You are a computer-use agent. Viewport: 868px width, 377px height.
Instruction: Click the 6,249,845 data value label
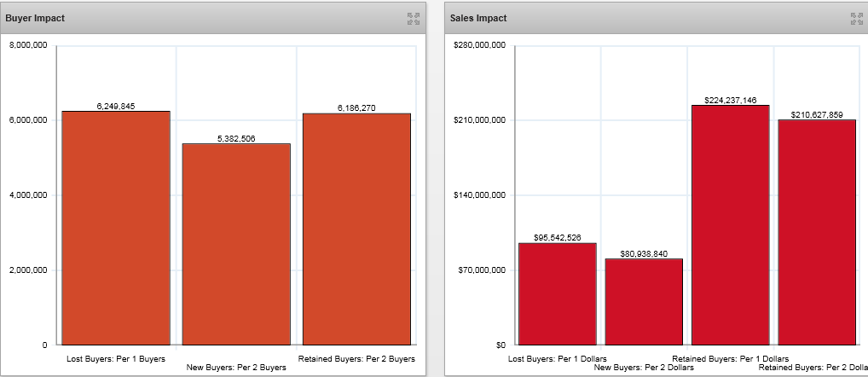(116, 106)
